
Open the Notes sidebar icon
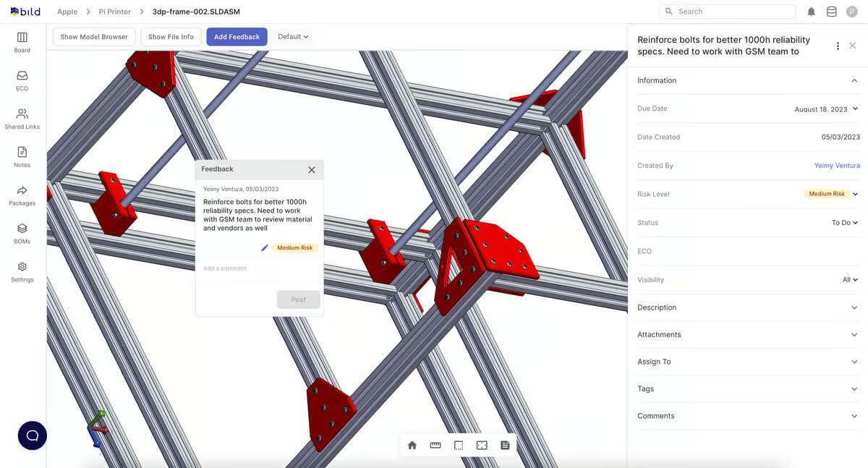pos(22,157)
